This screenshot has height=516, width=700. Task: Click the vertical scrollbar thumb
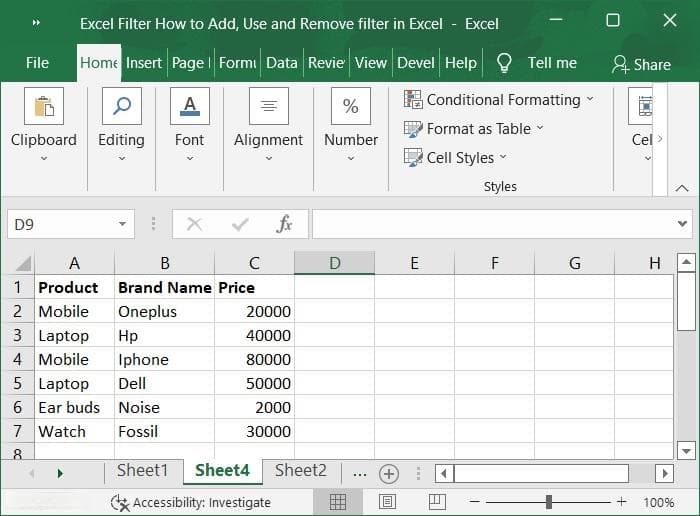pos(686,302)
